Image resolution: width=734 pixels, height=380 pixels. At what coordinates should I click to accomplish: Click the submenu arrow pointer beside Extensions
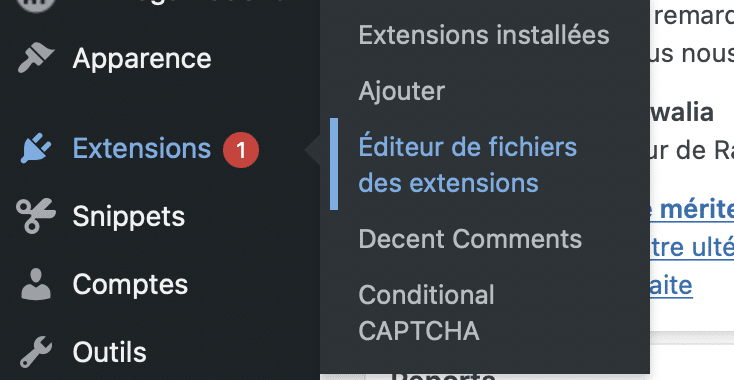pyautogui.click(x=312, y=150)
